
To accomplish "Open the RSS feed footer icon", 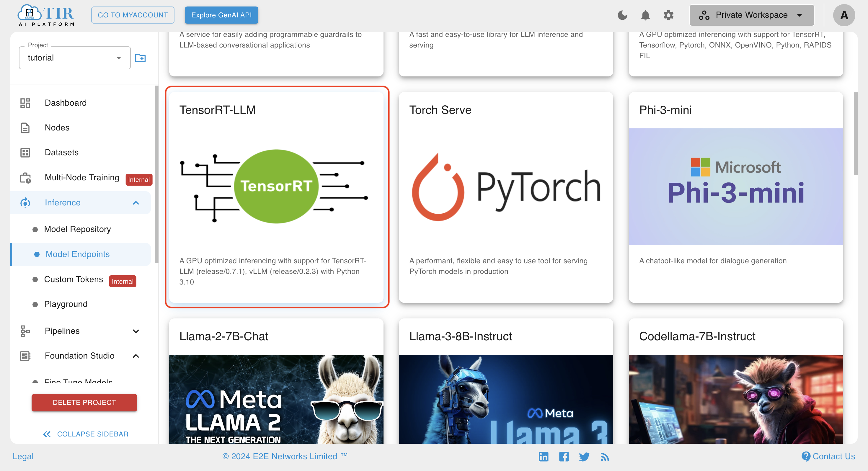I will [605, 457].
